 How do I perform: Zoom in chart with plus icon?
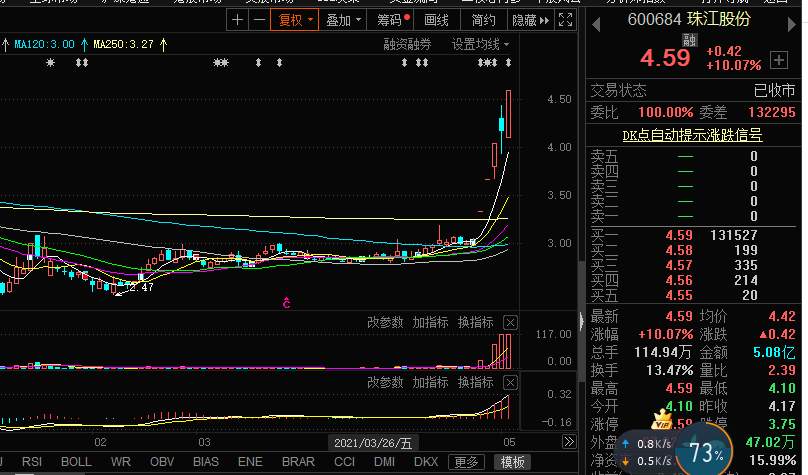237,20
